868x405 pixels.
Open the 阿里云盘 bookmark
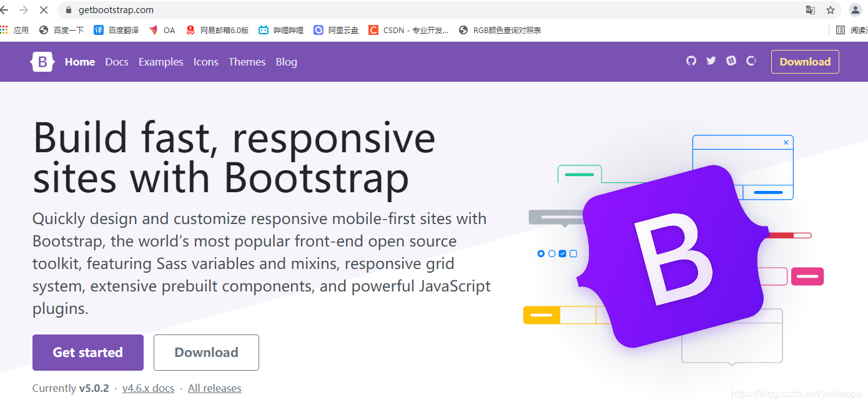point(336,30)
